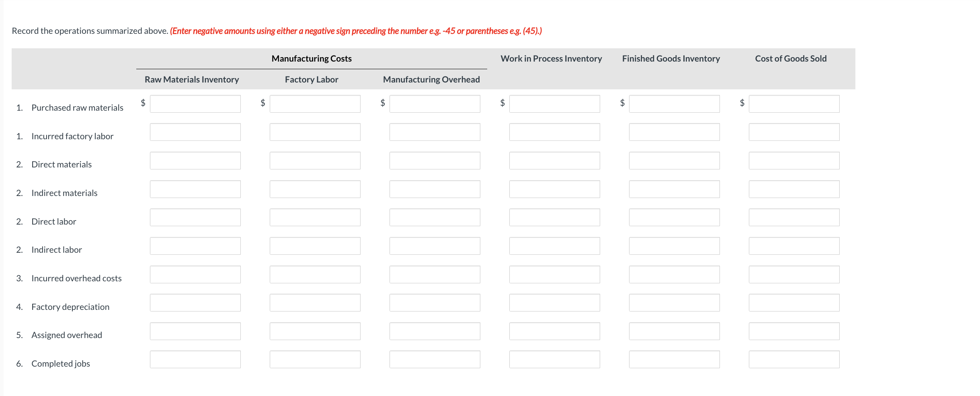Click the Work in Process field for Completed jobs
Viewport: 980px width, 396px height.
point(554,359)
